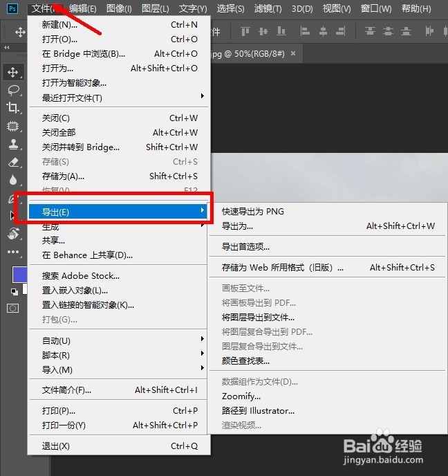This screenshot has width=448, height=476.
Task: Click the Photoshop Ps logo
Action: coord(12,8)
